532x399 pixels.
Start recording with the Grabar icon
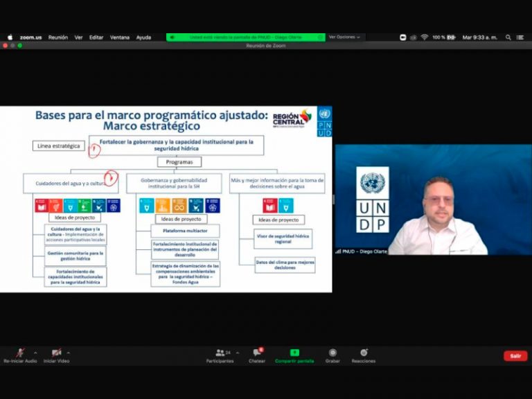click(332, 353)
